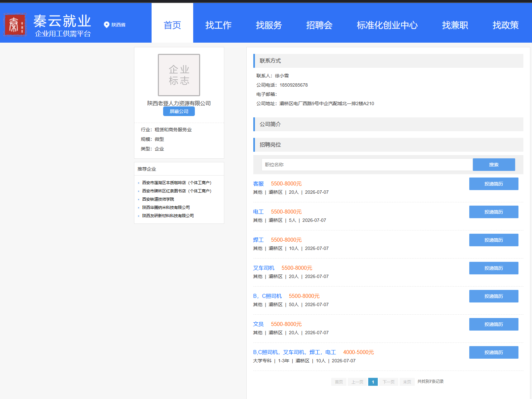Open the 找政策 navigation tab

coord(506,25)
